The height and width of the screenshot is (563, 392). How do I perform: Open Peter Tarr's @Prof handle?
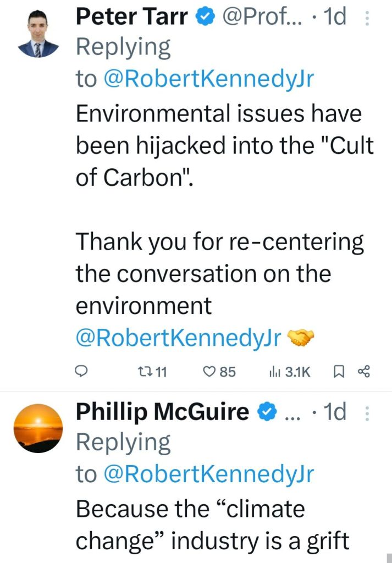tap(262, 18)
